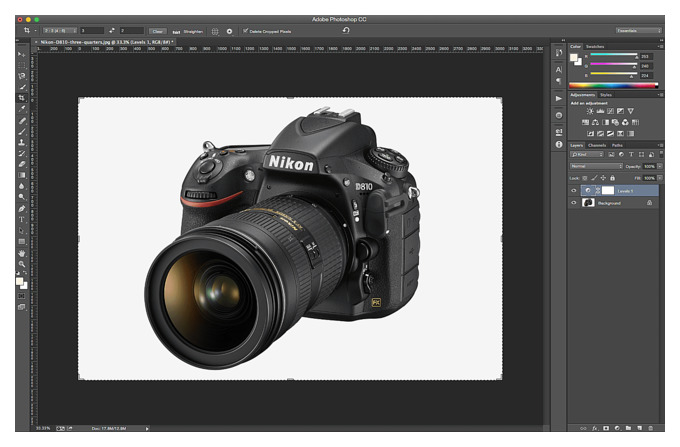Screen dimensions: 680x447
Task: Toggle lock all padlock icon
Action: (x=612, y=178)
